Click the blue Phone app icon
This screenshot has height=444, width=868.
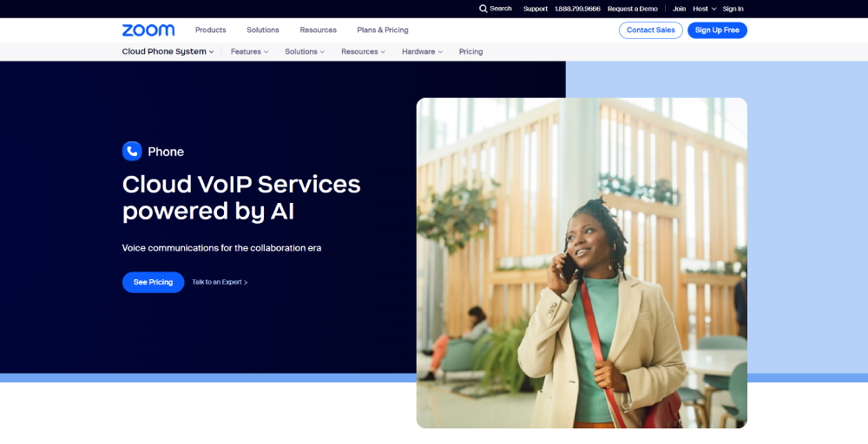(x=132, y=151)
